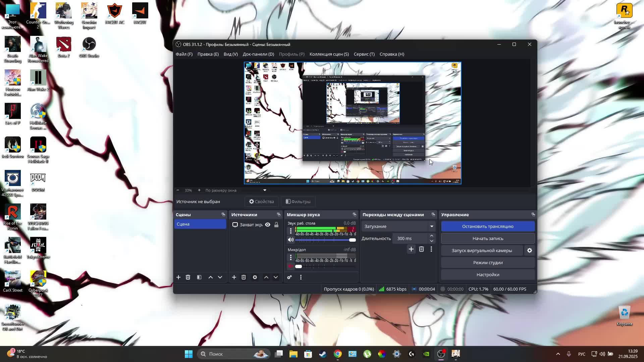The image size is (644, 362).
Task: Toggle lock on screen capture source
Action: pos(276,225)
